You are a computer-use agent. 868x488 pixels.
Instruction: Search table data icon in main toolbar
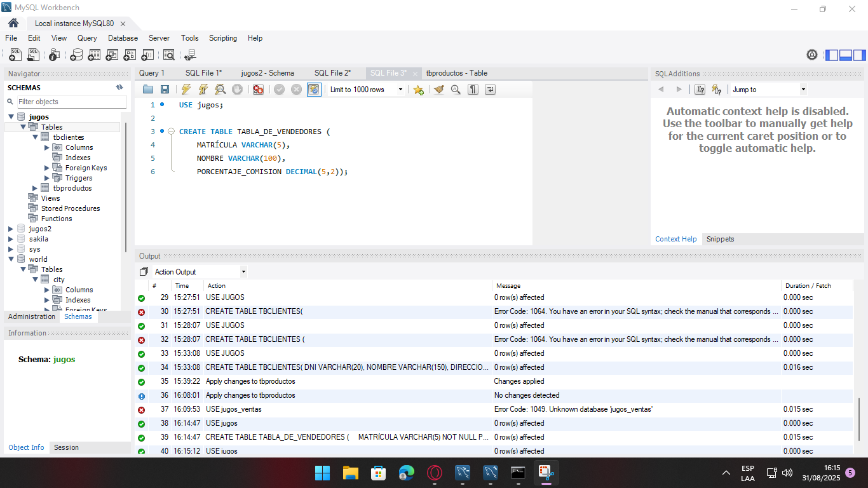pyautogui.click(x=169, y=55)
